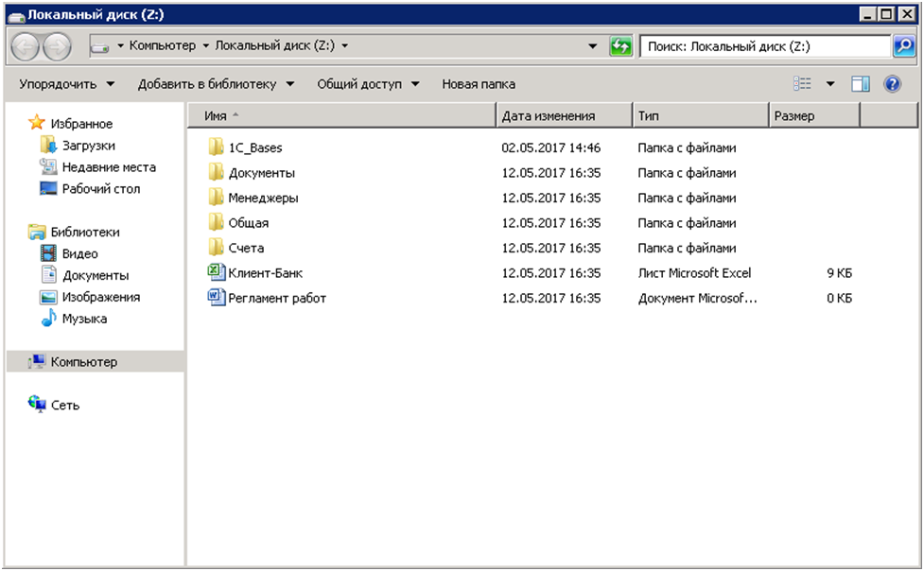Expand the address bar history dropdown arrow
This screenshot has width=924, height=571.
click(x=592, y=46)
